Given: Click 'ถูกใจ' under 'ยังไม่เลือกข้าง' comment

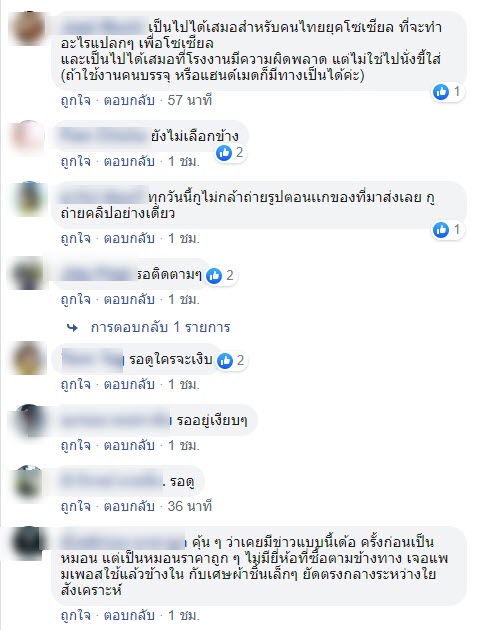Looking at the screenshot, I should (76, 162).
